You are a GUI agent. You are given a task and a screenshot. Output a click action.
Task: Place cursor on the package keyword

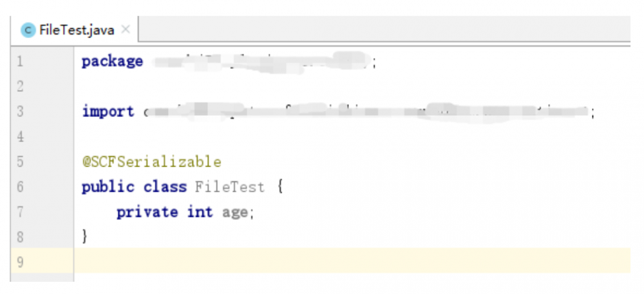click(x=112, y=62)
